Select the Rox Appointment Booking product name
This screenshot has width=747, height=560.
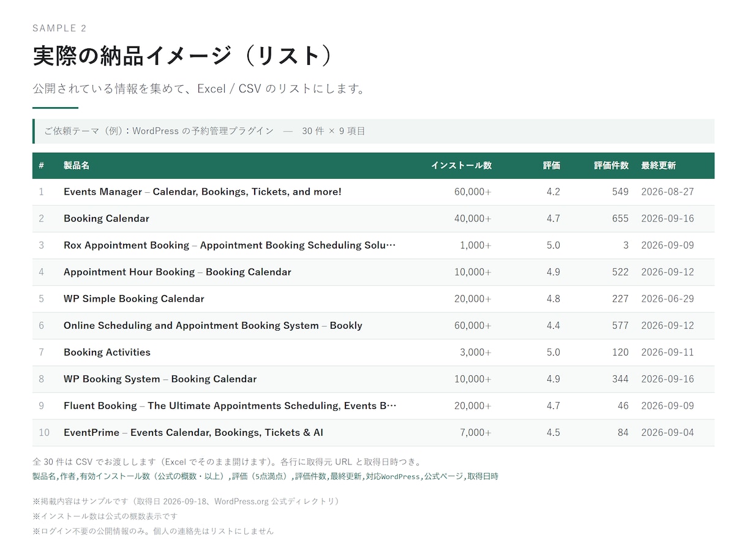(230, 245)
